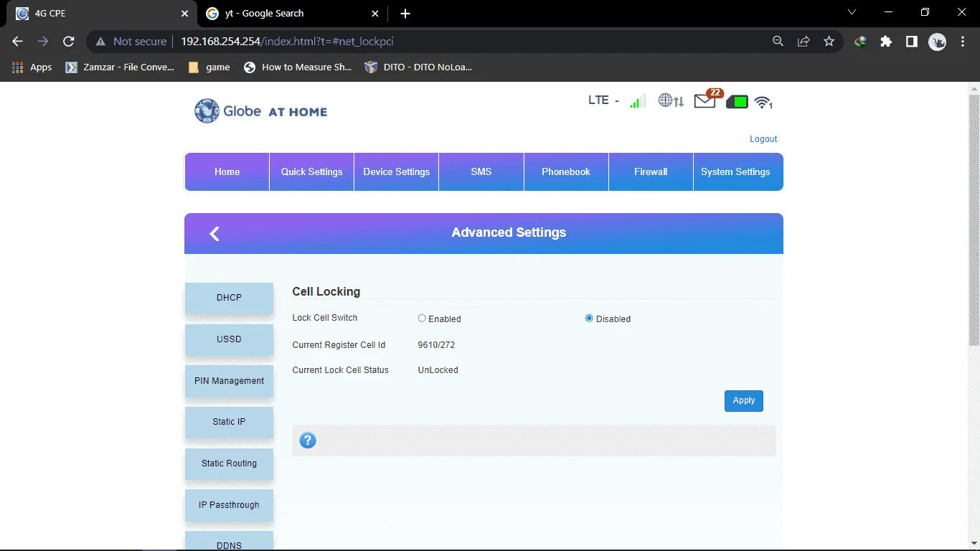The width and height of the screenshot is (980, 551).
Task: Open the Firewall menu tab
Action: tap(651, 172)
